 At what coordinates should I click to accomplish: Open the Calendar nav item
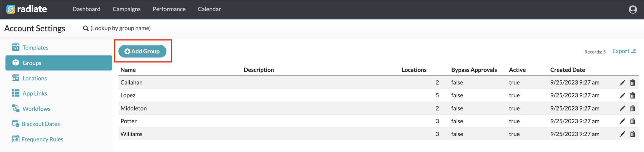[x=209, y=9]
